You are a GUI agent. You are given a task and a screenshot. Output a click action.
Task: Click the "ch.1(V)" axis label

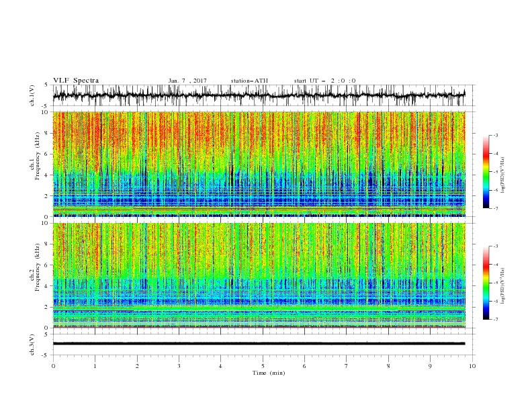(32, 95)
